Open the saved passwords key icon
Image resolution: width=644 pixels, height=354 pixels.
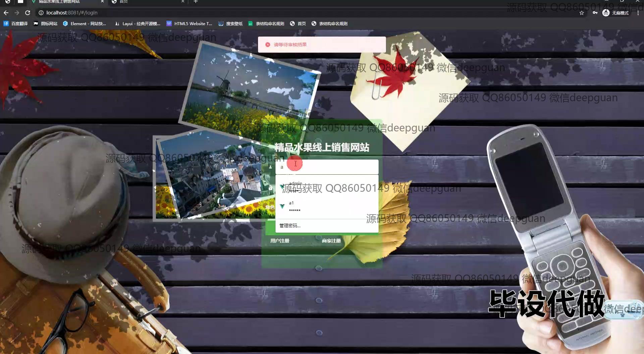tap(595, 13)
